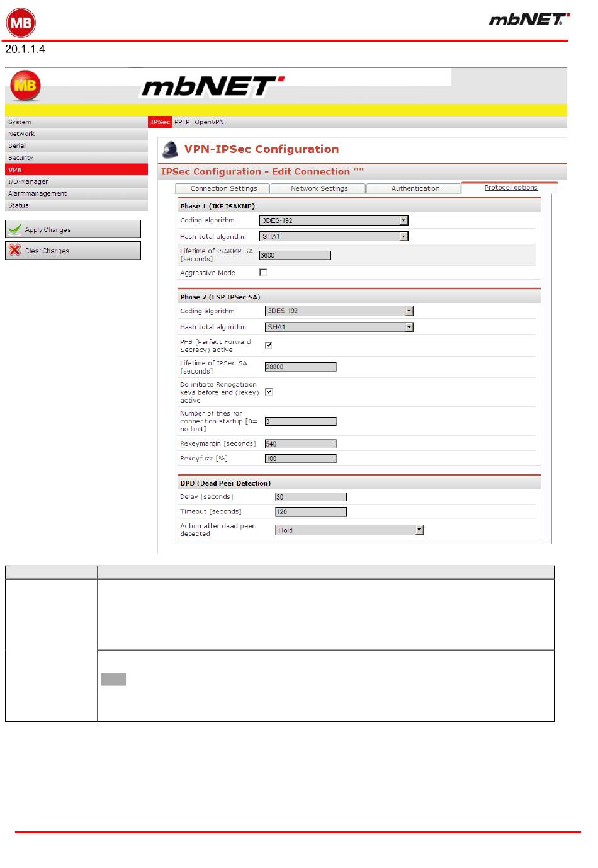The height and width of the screenshot is (868, 598).
Task: Click the Rekeyfuzz percent field
Action: (x=300, y=459)
